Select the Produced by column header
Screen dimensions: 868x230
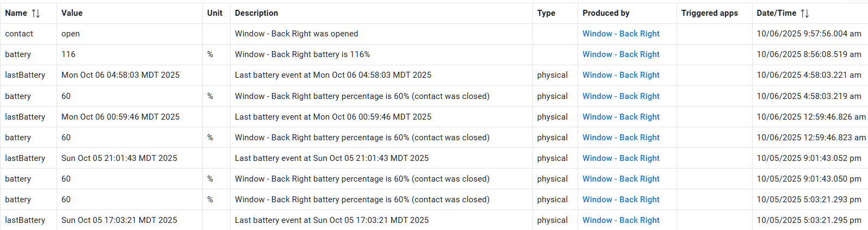606,13
